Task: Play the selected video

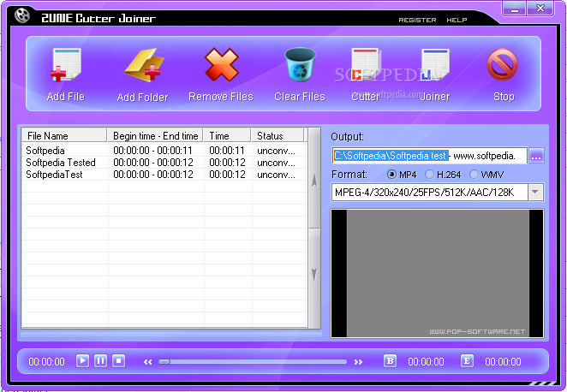Action: pyautogui.click(x=82, y=360)
